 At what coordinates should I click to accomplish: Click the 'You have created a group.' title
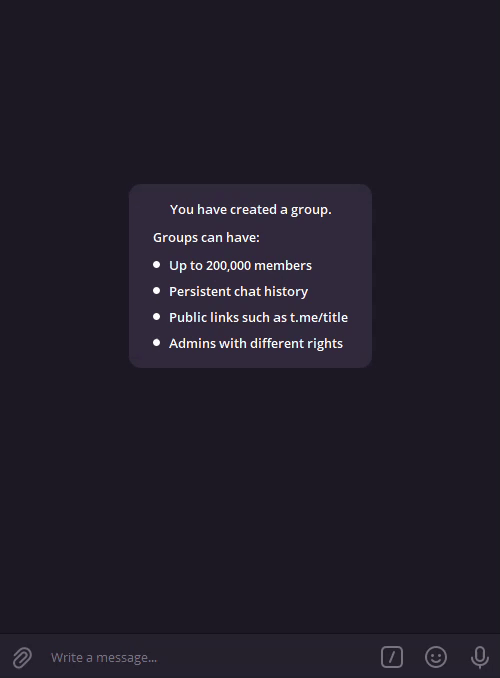click(250, 210)
